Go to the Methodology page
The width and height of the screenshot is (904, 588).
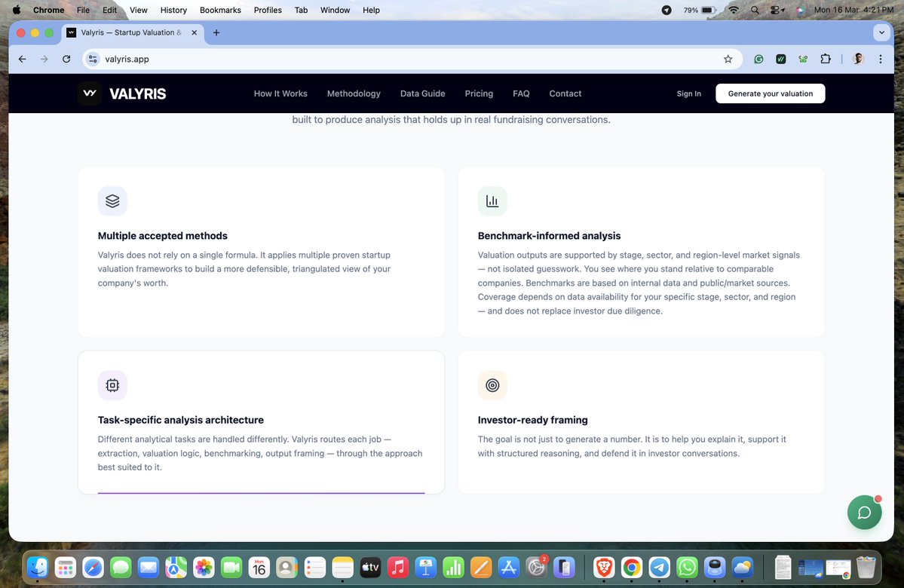(354, 93)
